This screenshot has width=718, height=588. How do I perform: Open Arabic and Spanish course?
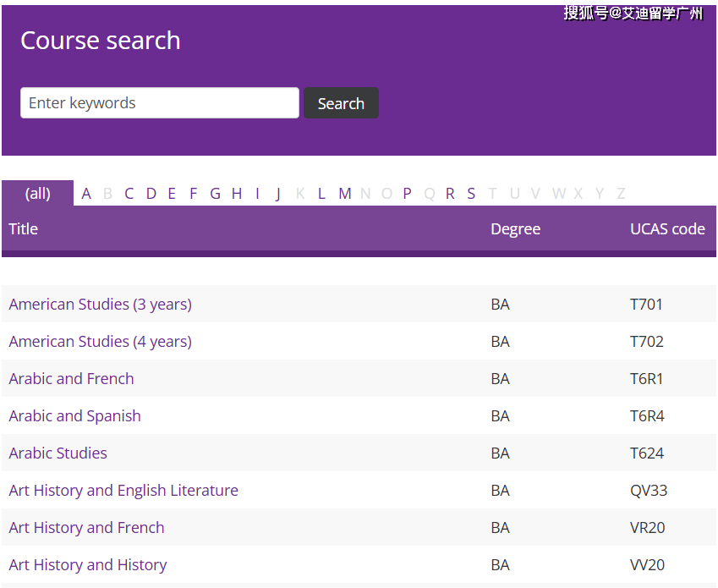74,415
